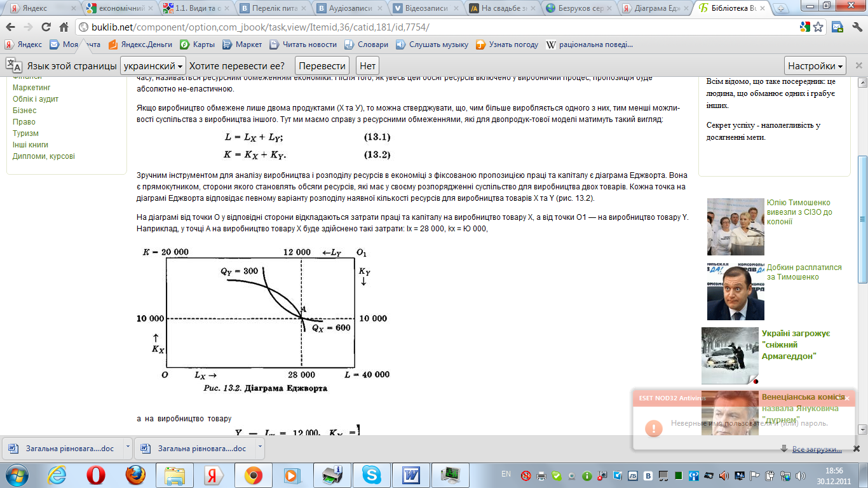The height and width of the screenshot is (488, 868).
Task: Switch to the Chrome window on the taskbar
Action: point(253,475)
